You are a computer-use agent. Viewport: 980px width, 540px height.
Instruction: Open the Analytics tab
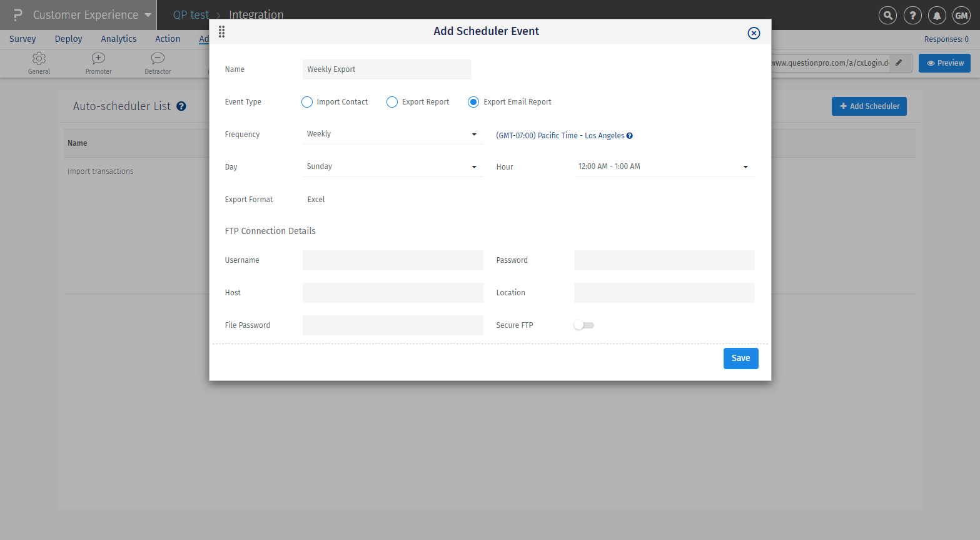119,39
